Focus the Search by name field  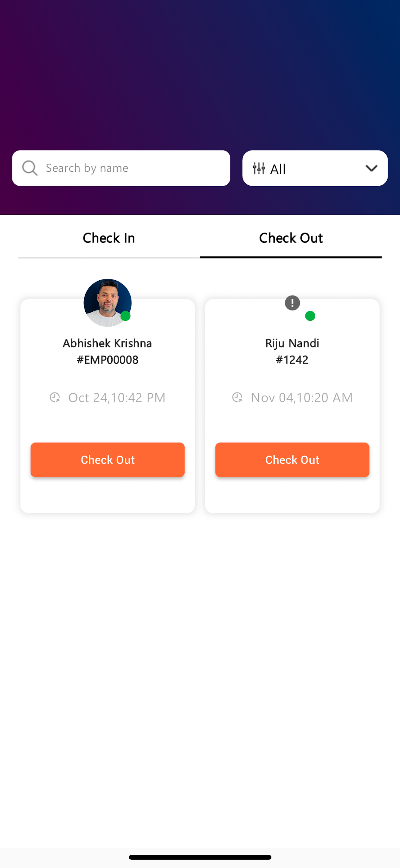121,168
